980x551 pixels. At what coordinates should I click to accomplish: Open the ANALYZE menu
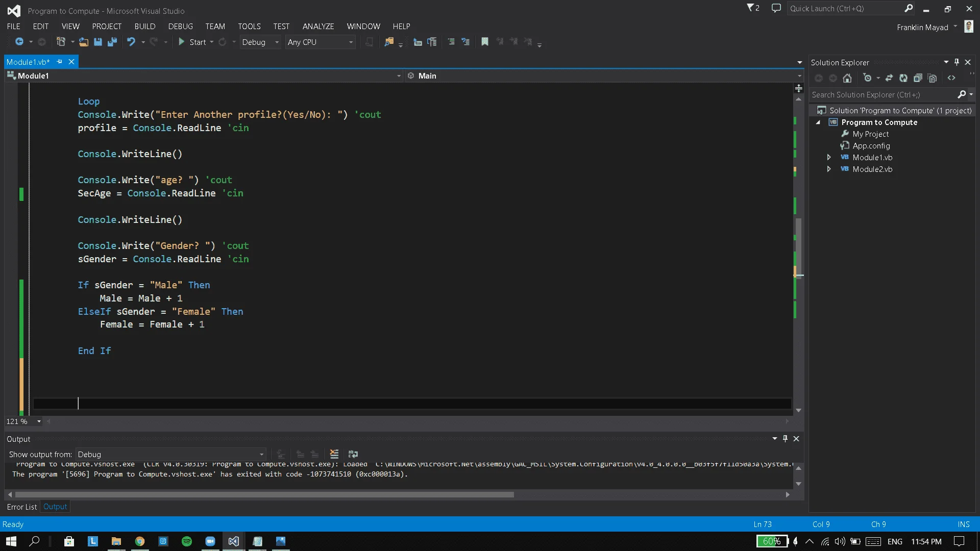tap(318, 27)
